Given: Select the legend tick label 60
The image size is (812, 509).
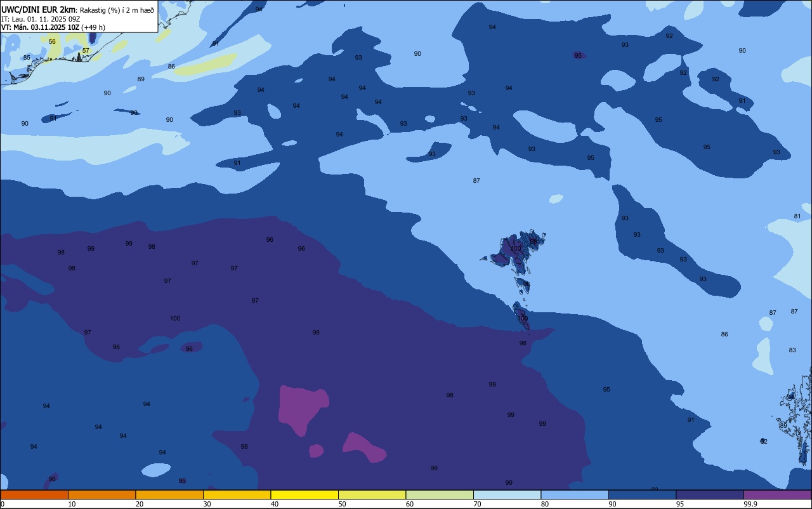Looking at the screenshot, I should point(410,504).
